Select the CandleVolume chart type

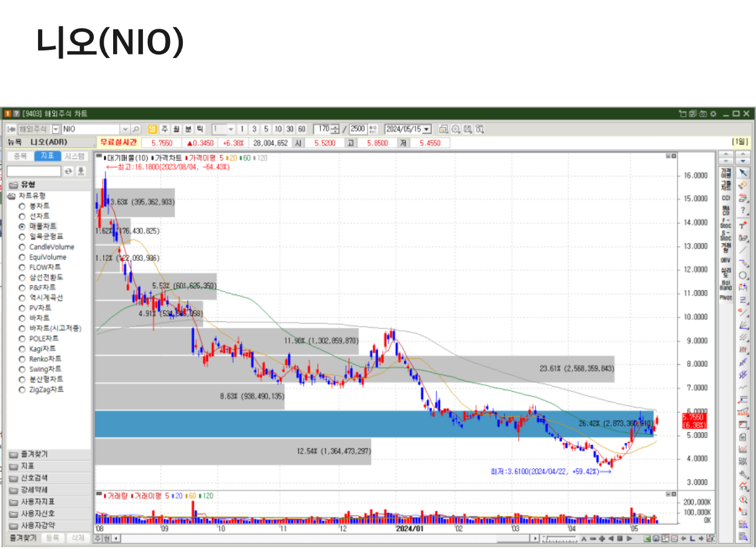[x=22, y=247]
